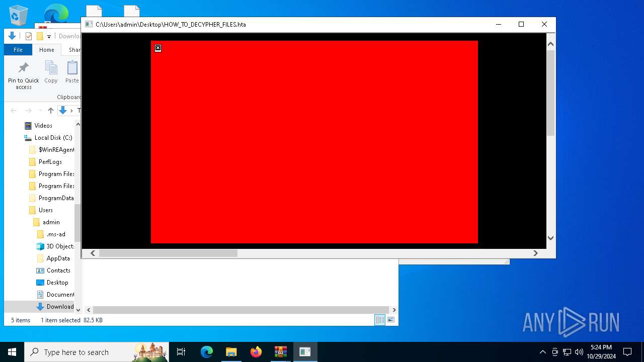Select Desktop folder in tree

point(57,283)
